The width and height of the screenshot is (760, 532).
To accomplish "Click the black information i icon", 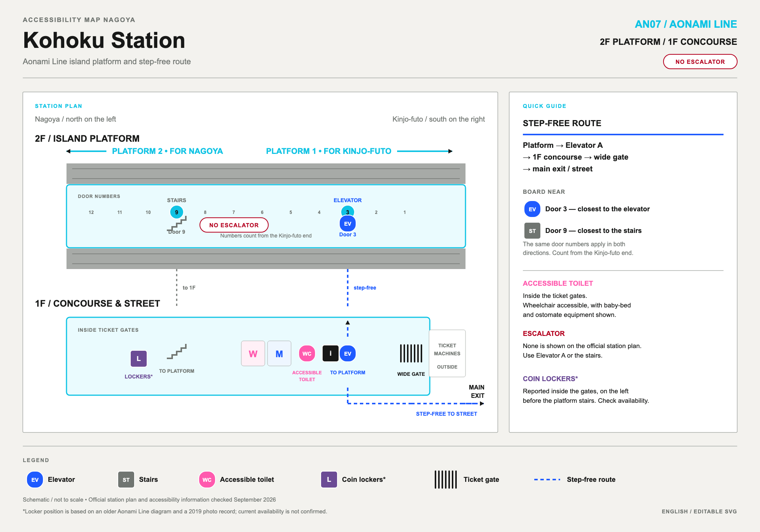I will (x=331, y=353).
